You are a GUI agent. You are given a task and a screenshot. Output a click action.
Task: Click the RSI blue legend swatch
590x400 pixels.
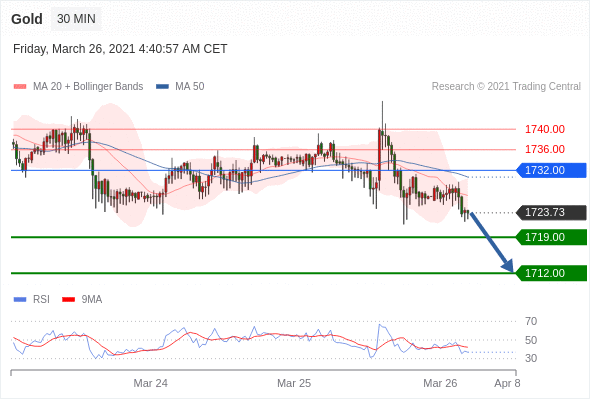[x=20, y=300]
